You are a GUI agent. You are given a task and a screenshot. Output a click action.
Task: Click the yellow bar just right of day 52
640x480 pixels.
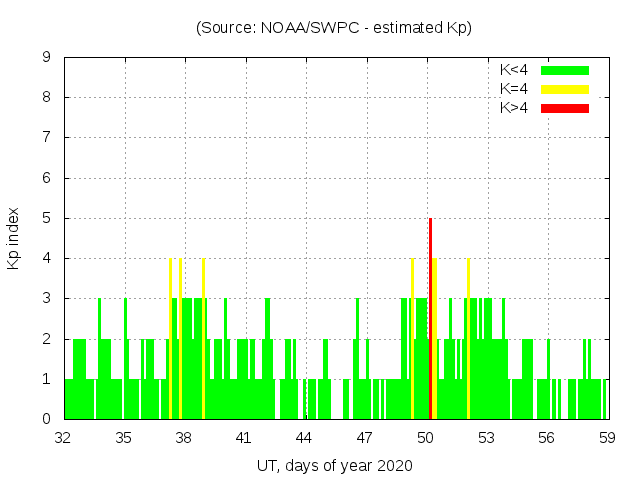pos(468,340)
